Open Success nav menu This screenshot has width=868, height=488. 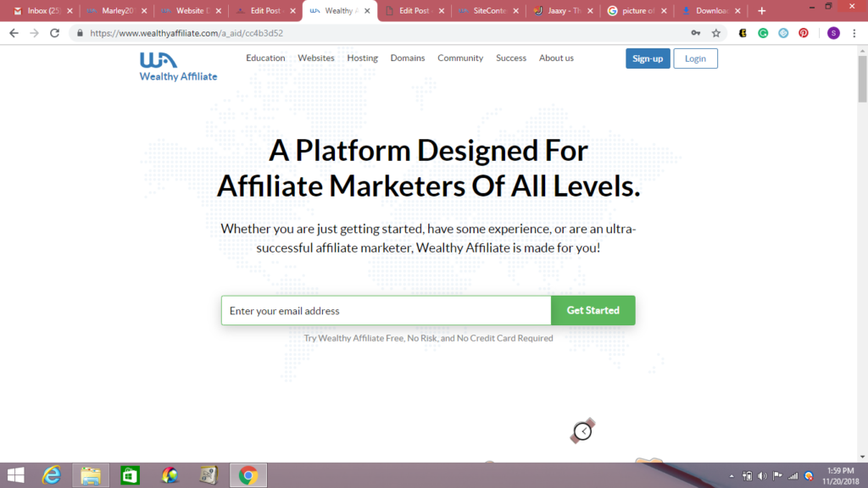pos(511,58)
